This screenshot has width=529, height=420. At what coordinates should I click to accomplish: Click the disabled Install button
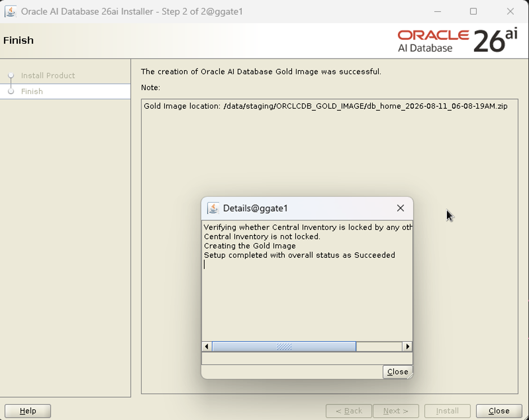(x=447, y=411)
